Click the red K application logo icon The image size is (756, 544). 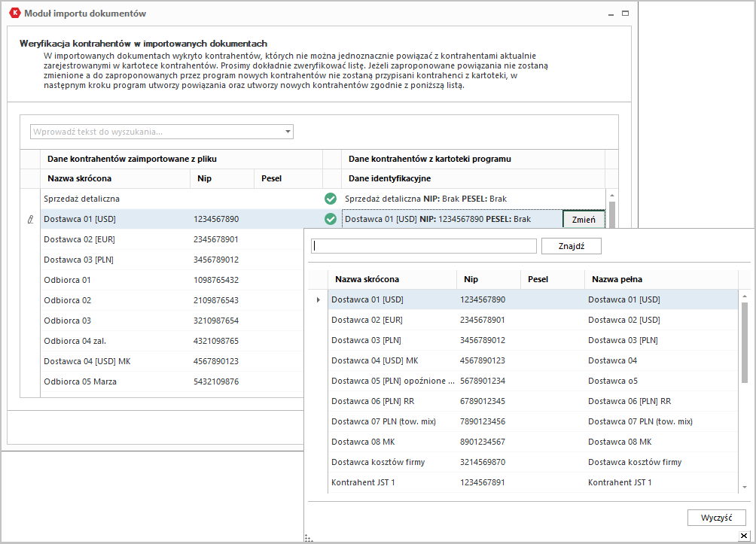[15, 13]
